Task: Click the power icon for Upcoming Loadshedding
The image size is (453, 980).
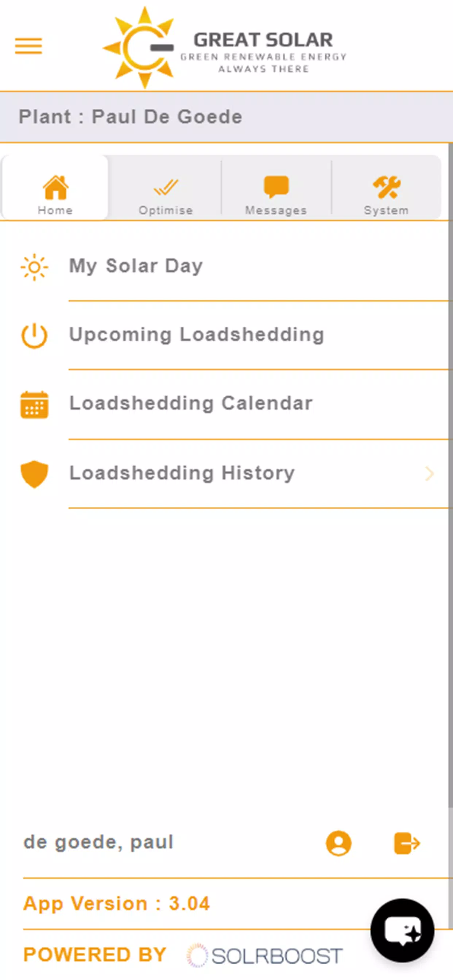Action: pos(34,335)
